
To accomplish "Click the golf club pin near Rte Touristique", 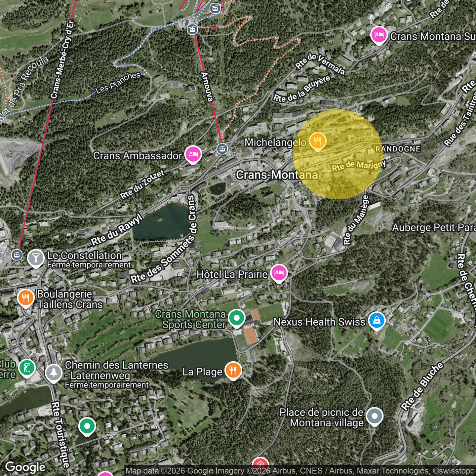I will coord(27,368).
